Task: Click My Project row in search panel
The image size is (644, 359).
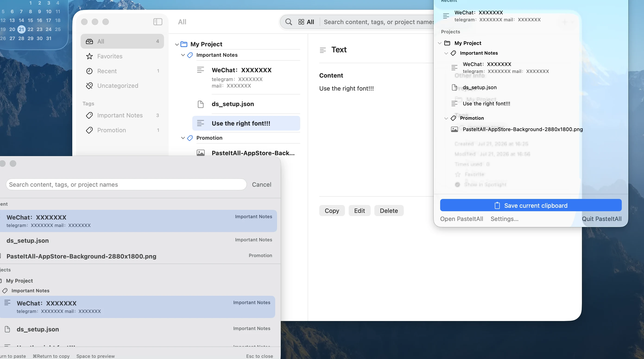Action: click(19, 281)
